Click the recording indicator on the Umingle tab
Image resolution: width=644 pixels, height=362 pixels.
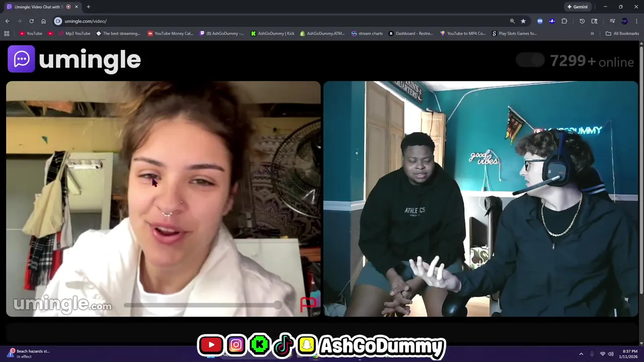click(68, 7)
